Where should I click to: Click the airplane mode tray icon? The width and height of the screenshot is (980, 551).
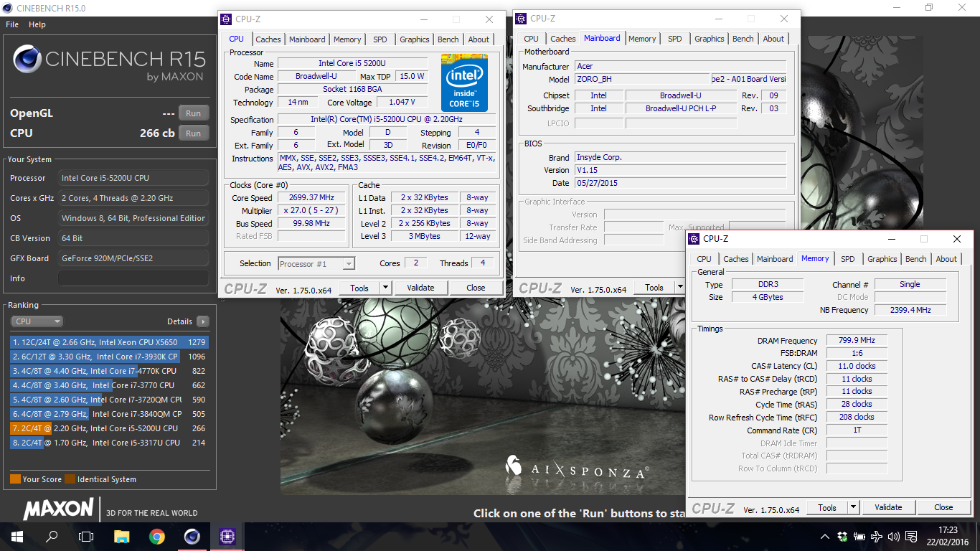pos(877,537)
